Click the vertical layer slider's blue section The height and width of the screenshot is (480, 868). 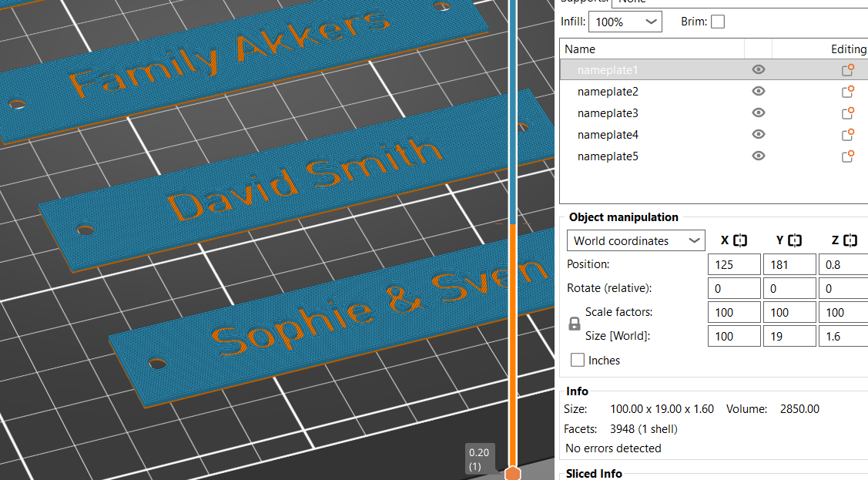tap(513, 111)
